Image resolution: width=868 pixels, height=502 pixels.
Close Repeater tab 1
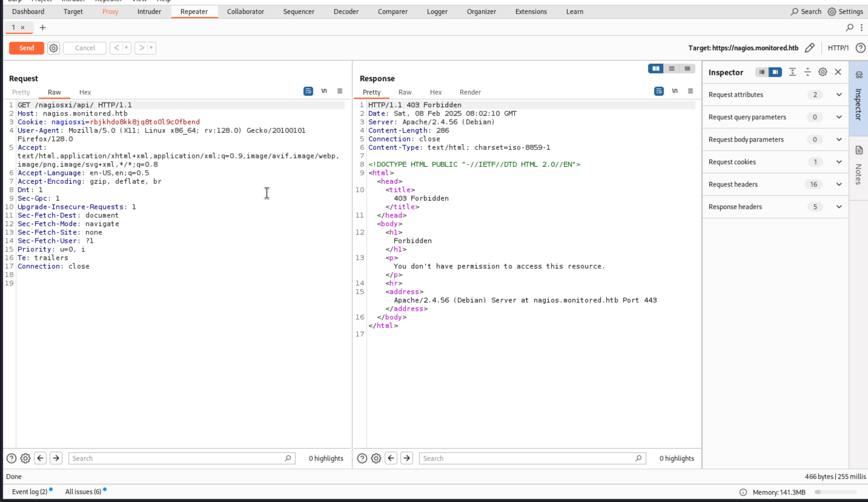pos(23,28)
